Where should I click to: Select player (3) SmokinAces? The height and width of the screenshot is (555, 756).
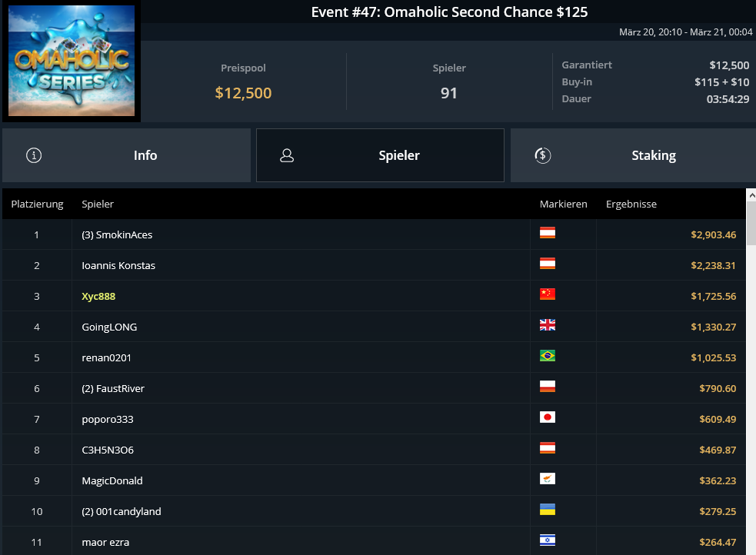point(117,234)
